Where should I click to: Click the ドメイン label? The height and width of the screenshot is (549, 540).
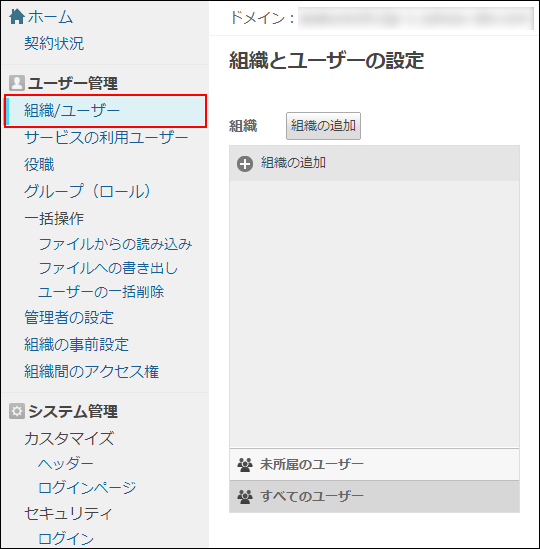pyautogui.click(x=262, y=18)
